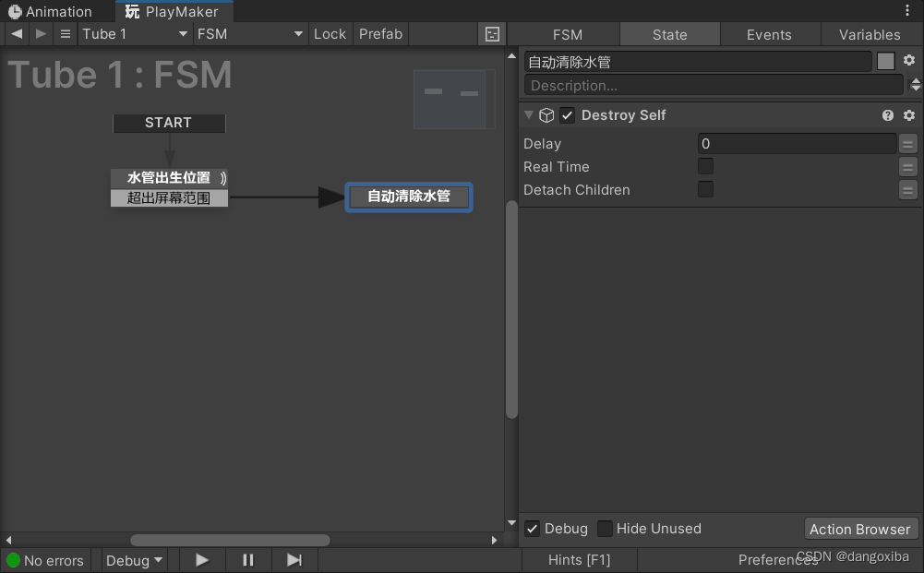Open Preferences in the bottom bar

click(x=778, y=560)
